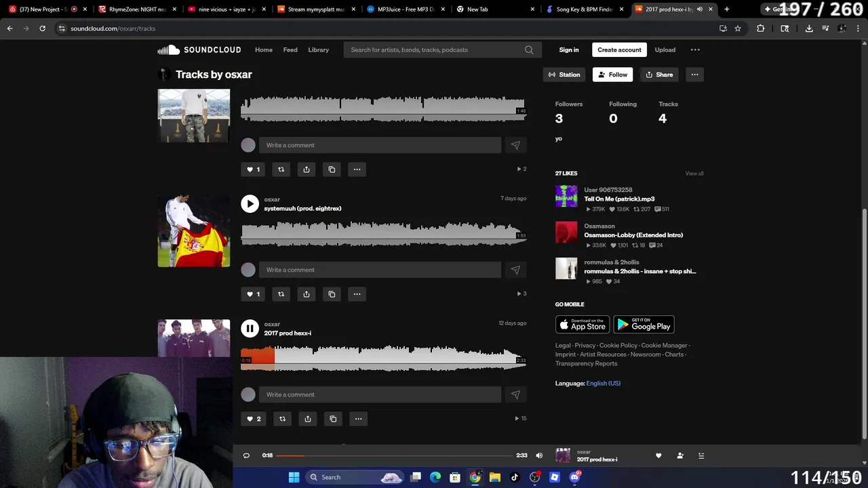
Task: Like the current track in bottom player
Action: (x=658, y=455)
